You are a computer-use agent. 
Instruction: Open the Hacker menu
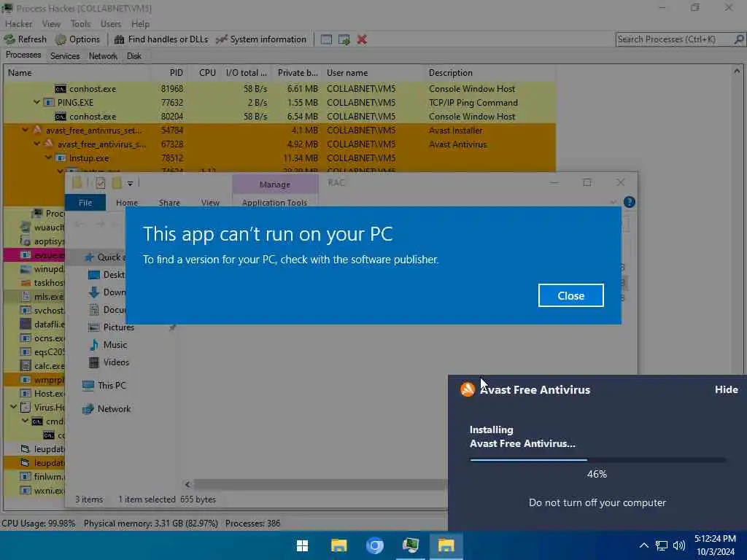[x=18, y=24]
